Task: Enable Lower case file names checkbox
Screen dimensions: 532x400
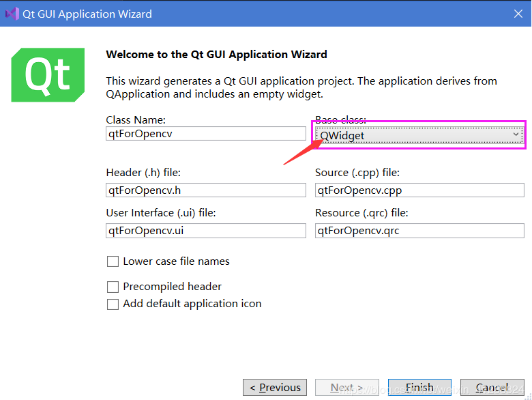Action: [x=113, y=261]
